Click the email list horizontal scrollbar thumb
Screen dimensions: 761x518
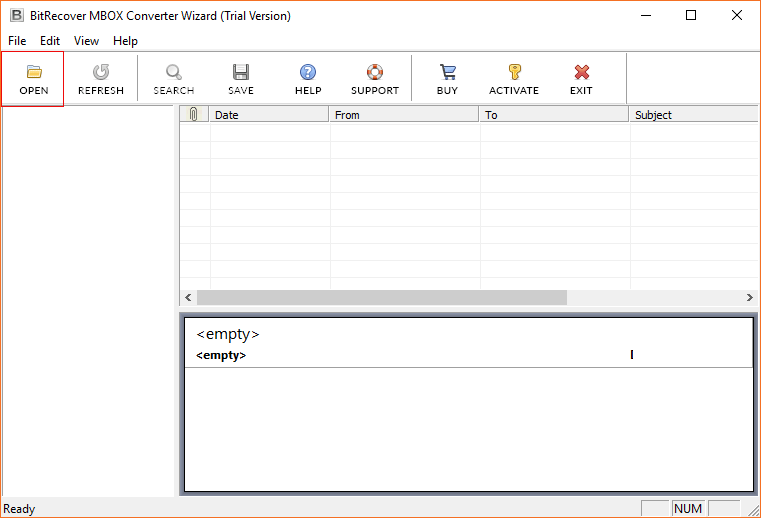tap(381, 297)
